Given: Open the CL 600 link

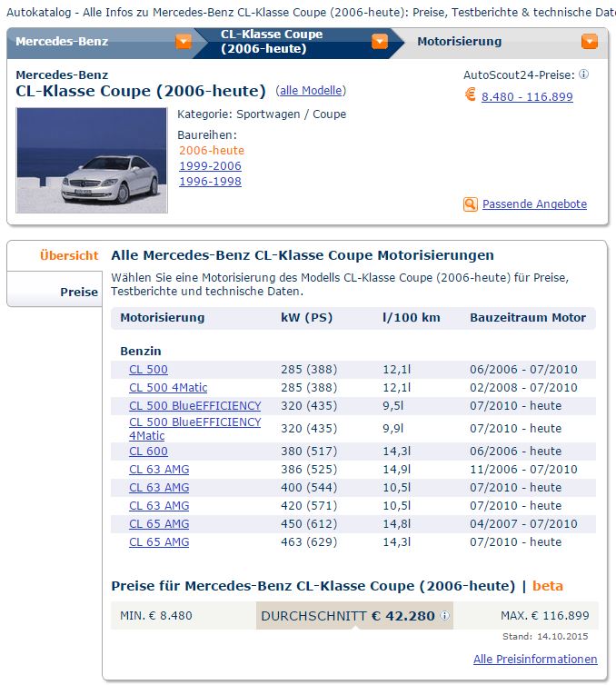Looking at the screenshot, I should pyautogui.click(x=148, y=451).
